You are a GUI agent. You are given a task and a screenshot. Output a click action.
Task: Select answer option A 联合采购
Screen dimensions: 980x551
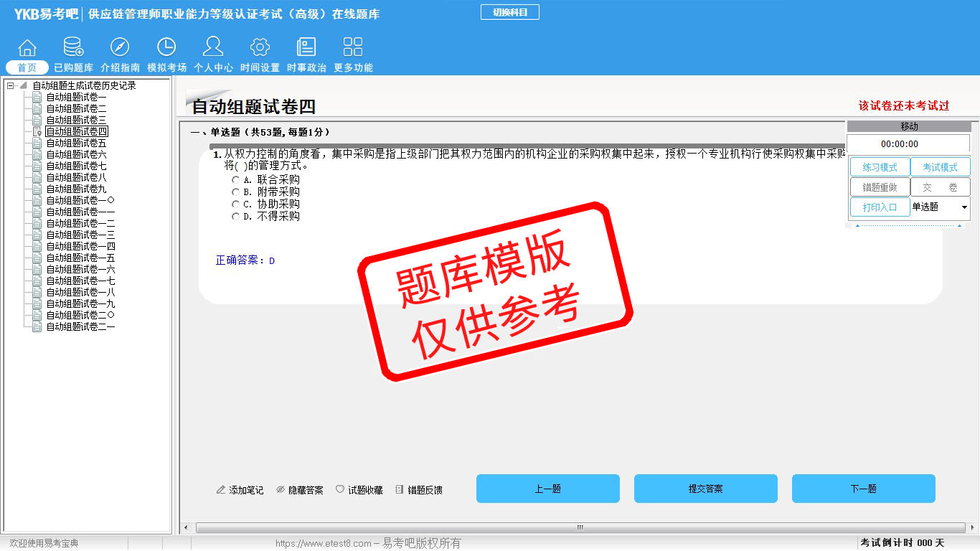pos(235,180)
